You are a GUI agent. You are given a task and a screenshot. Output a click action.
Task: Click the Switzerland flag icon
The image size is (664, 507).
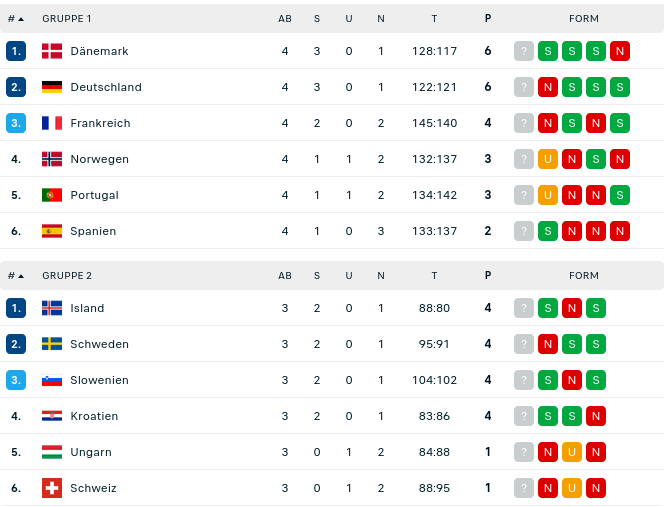[x=52, y=488]
